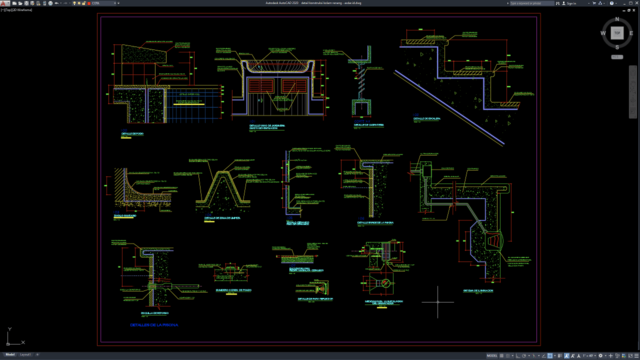Image resolution: width=640 pixels, height=360 pixels.
Task: Toggle Polar Tracking in the status bar
Action: (x=524, y=356)
